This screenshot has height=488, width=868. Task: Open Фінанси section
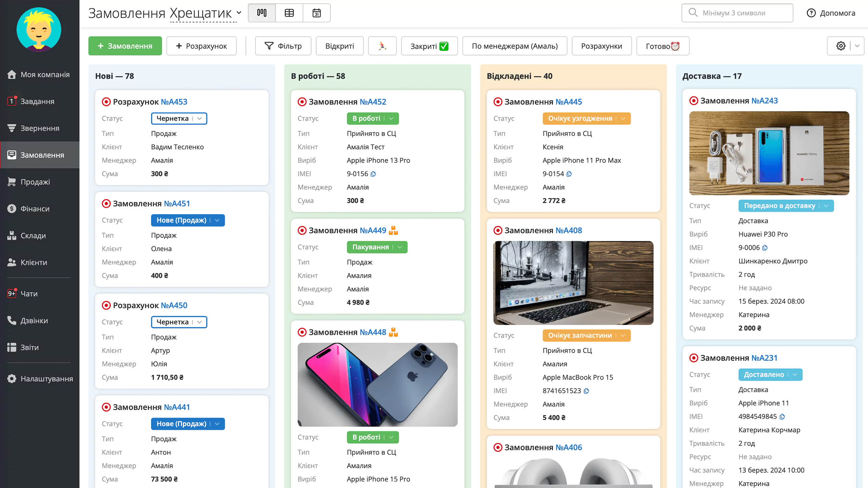click(40, 209)
